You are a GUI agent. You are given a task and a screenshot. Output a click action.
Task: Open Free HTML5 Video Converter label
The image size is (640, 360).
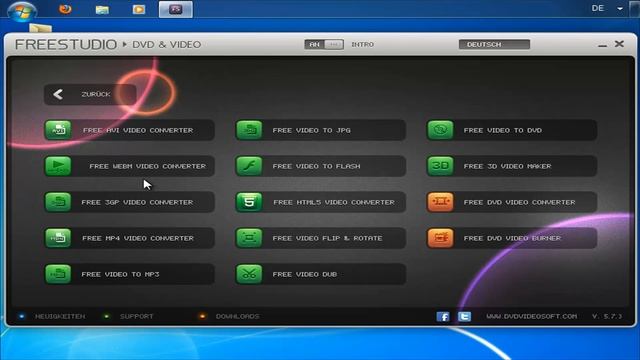[x=334, y=202]
